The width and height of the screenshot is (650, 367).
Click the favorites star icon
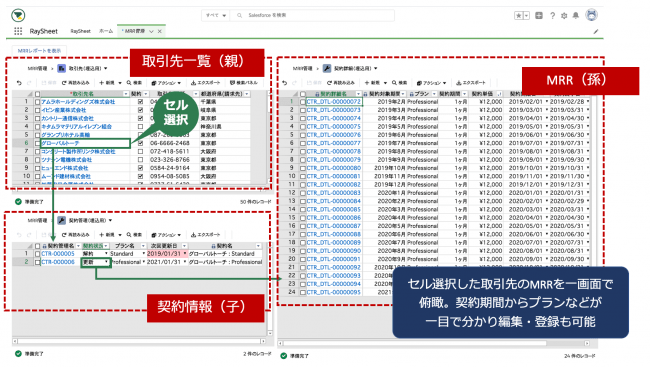[519, 16]
